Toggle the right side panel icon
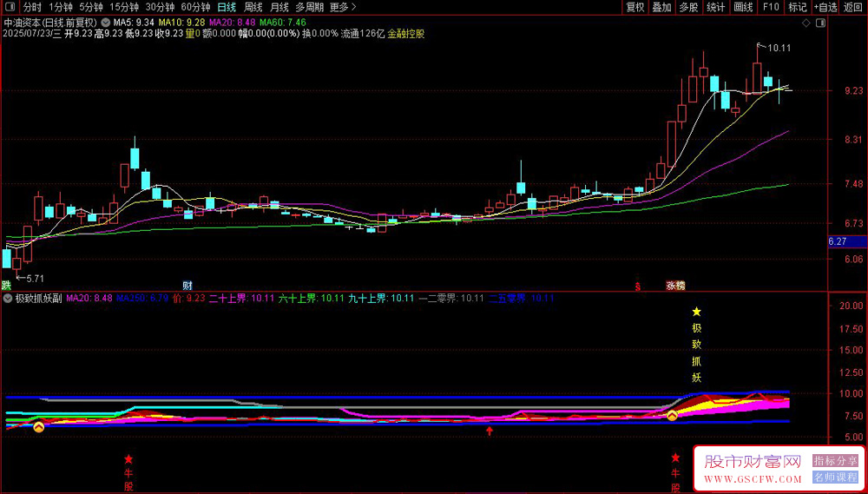Screen dimensions: 868x494 pos(821,23)
